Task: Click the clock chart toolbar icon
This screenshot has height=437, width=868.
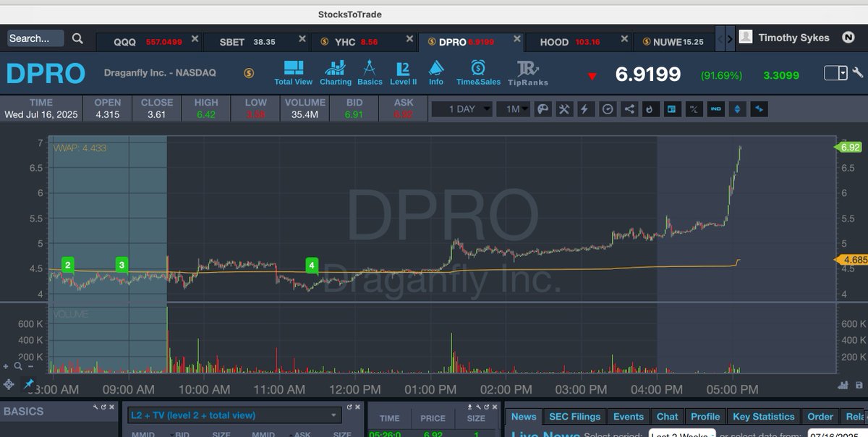Action: click(608, 109)
